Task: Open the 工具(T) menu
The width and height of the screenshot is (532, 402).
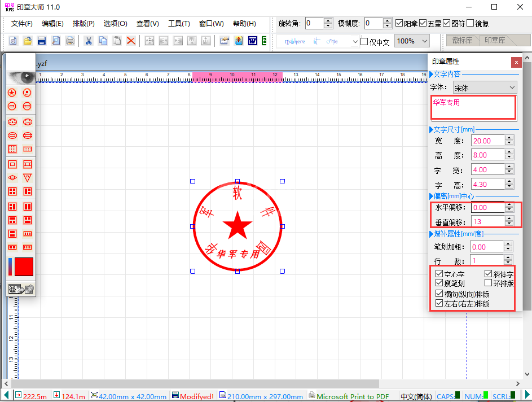Action: tap(179, 23)
